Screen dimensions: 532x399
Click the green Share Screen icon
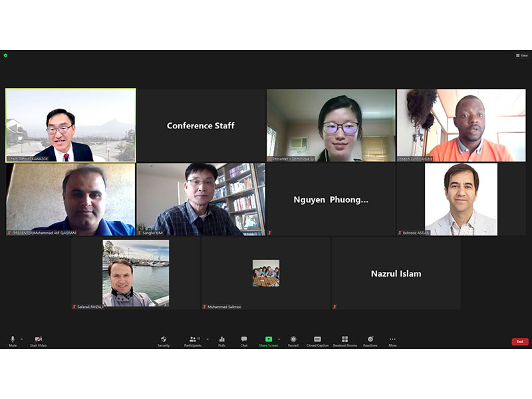pyautogui.click(x=269, y=339)
